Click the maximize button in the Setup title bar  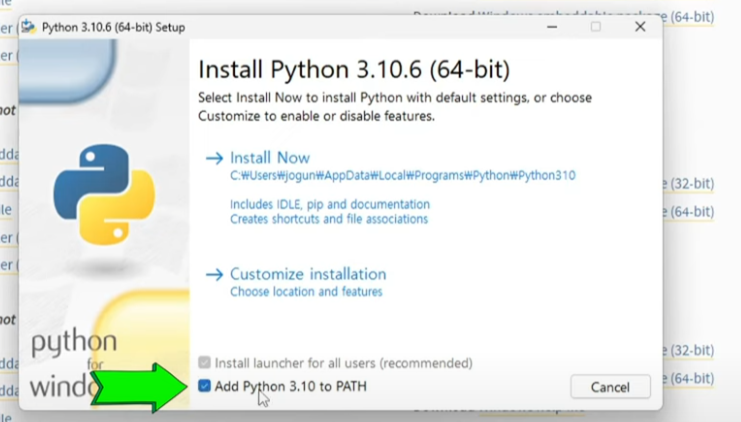pyautogui.click(x=595, y=26)
